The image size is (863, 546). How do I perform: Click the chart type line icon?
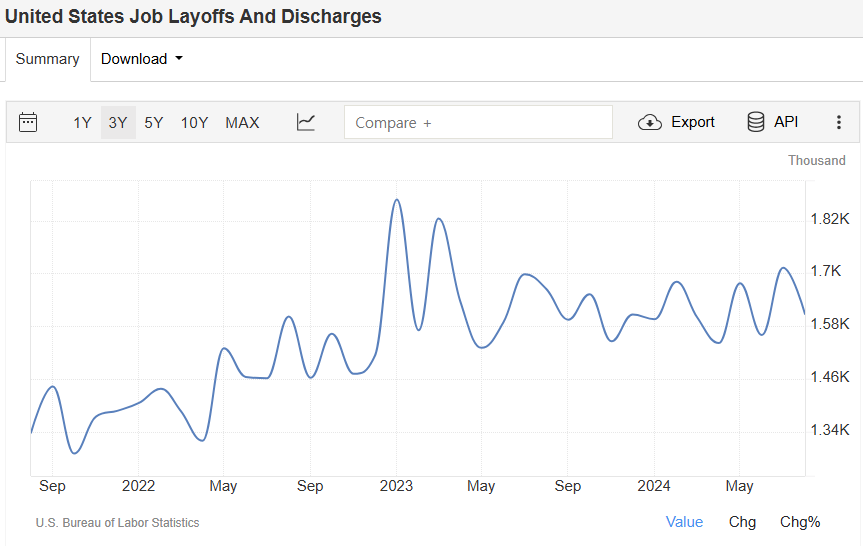pos(306,122)
